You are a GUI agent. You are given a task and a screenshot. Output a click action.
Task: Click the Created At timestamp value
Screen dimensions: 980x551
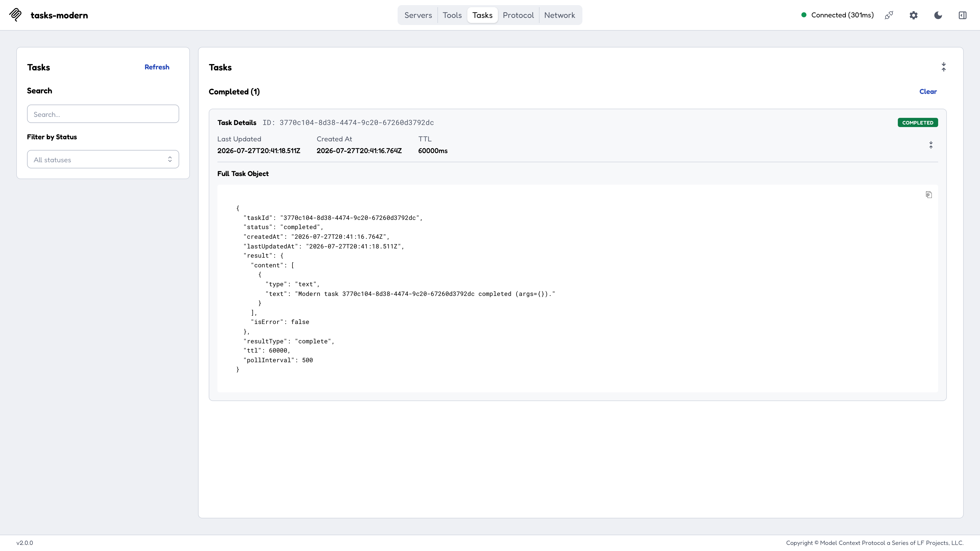(x=359, y=151)
